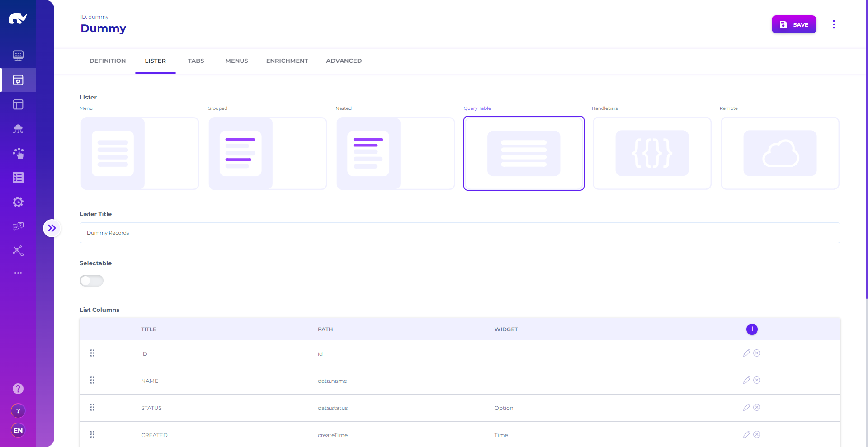Click the help question mark icon
Screen dimensions: 868x447
point(18,389)
